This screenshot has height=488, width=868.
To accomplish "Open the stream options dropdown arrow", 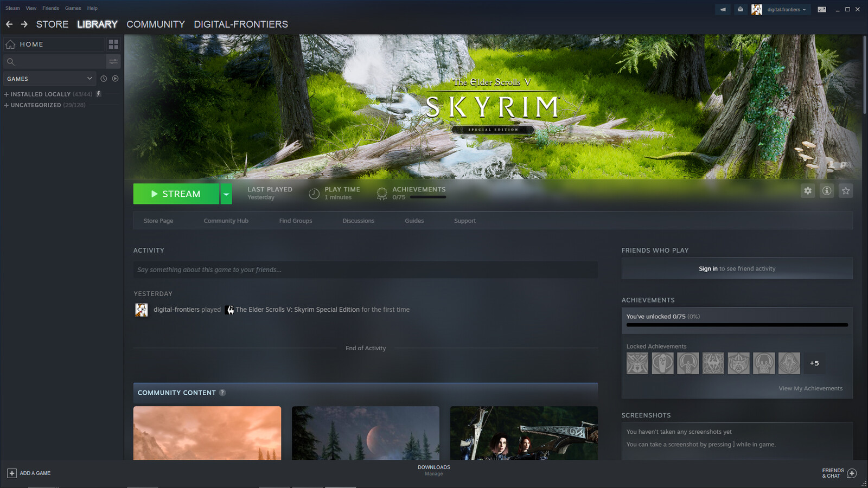I will point(226,194).
